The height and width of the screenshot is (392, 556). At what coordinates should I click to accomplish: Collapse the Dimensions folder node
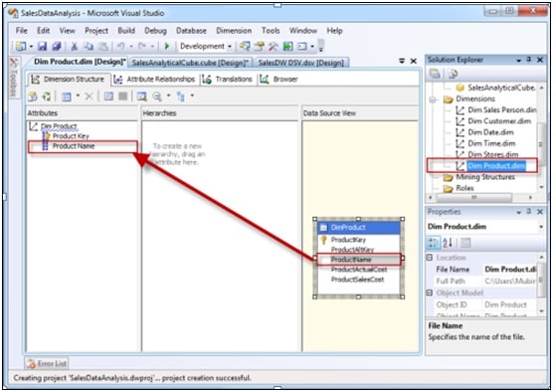tap(433, 99)
